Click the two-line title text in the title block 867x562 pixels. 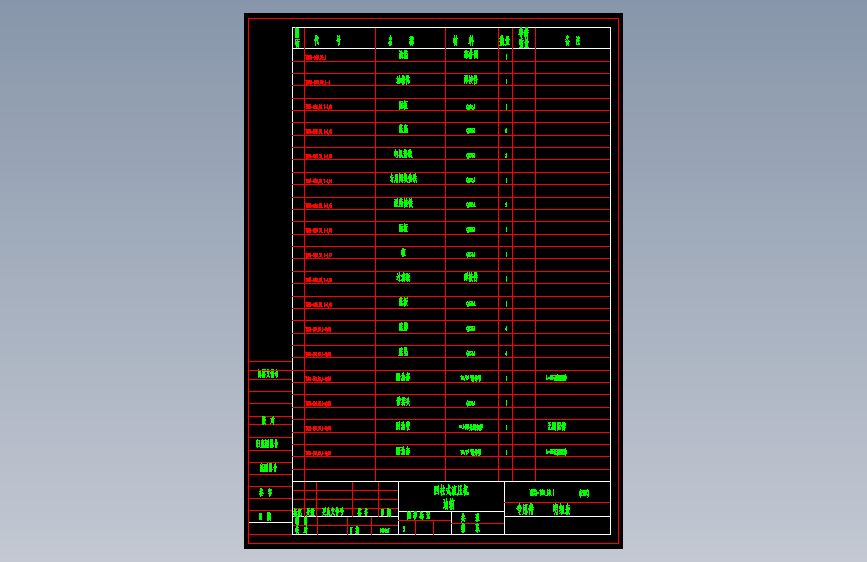click(451, 497)
